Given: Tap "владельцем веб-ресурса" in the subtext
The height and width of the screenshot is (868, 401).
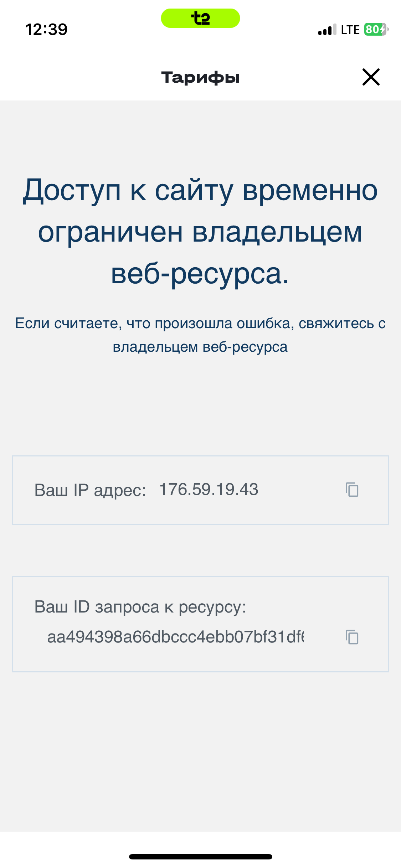Looking at the screenshot, I should click(x=200, y=347).
